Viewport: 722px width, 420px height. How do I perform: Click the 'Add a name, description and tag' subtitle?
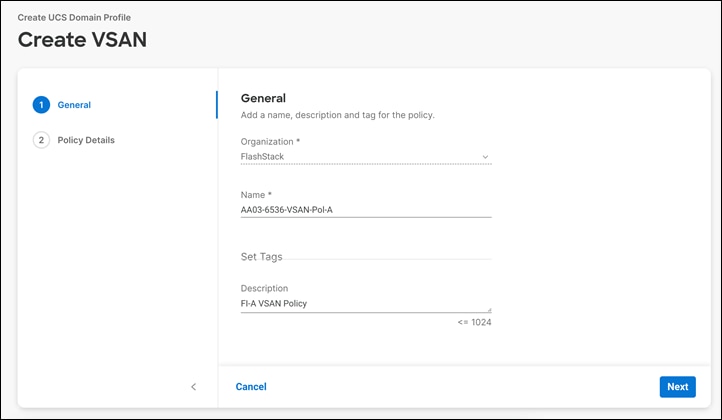(338, 115)
